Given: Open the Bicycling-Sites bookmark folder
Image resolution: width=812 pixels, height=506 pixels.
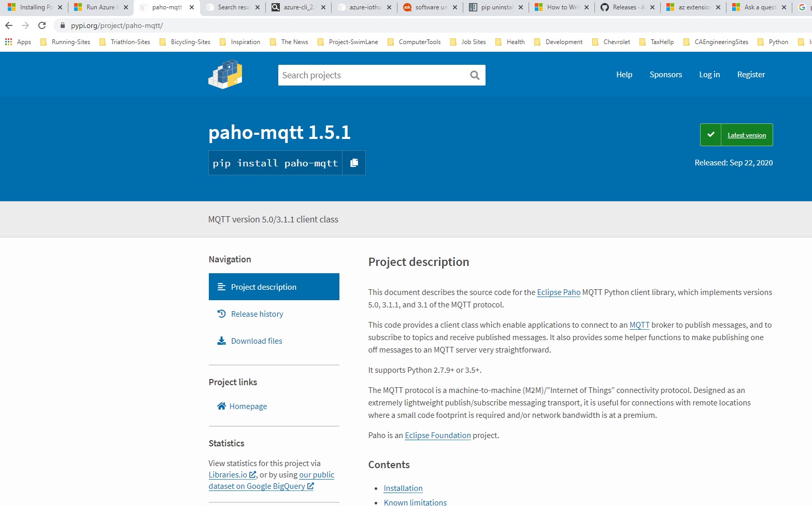Looking at the screenshot, I should pyautogui.click(x=185, y=42).
